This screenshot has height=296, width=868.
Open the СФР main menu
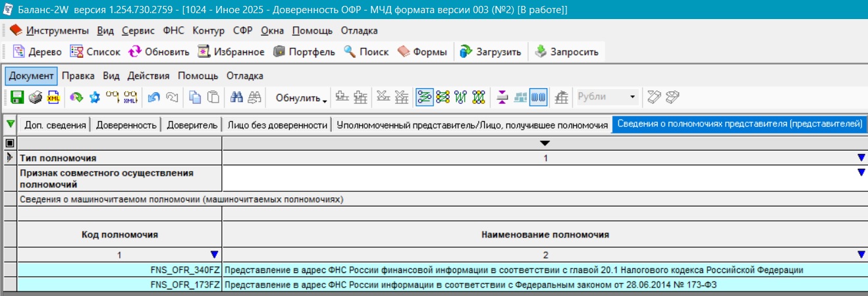[243, 30]
